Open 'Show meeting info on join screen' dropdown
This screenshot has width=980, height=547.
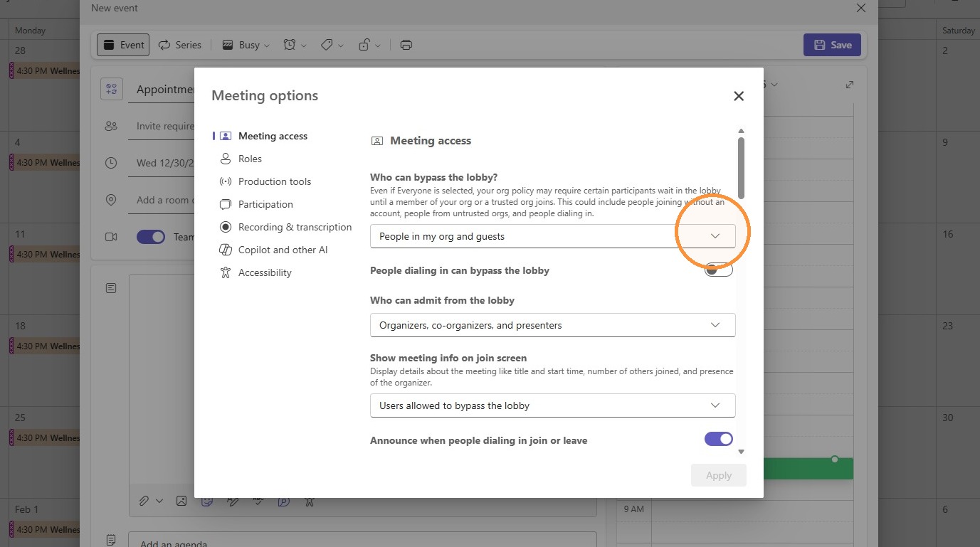click(x=552, y=405)
